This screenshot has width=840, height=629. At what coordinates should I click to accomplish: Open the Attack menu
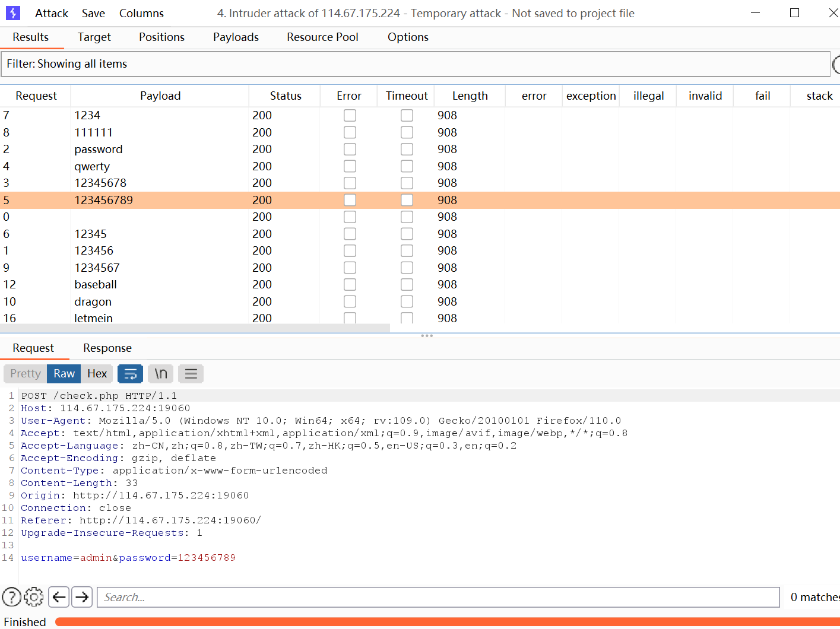click(52, 13)
